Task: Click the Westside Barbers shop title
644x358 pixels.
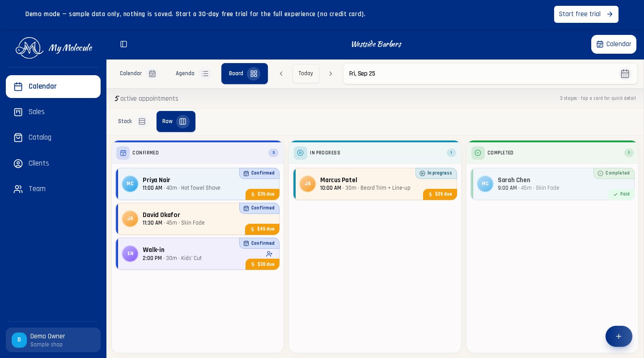Action: click(376, 44)
